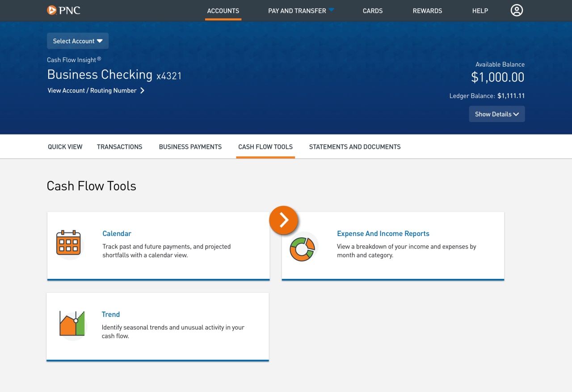Click the calendar icon in Cash Flow Tools
The width and height of the screenshot is (572, 392).
pos(69,244)
